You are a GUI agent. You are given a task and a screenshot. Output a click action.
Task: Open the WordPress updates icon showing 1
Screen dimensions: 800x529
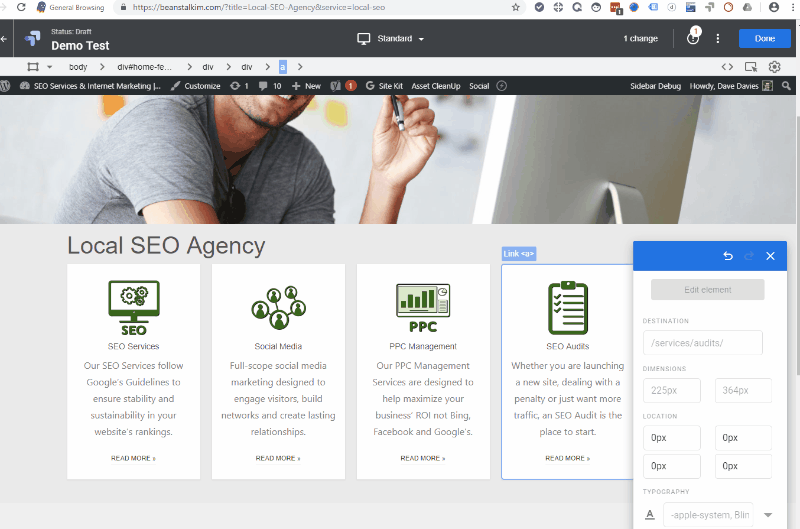tap(239, 86)
